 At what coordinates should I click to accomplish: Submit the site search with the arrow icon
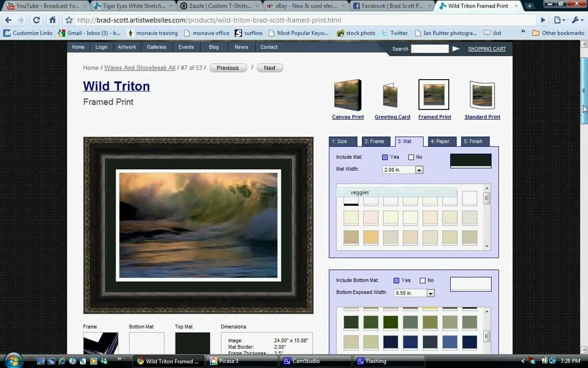point(456,49)
